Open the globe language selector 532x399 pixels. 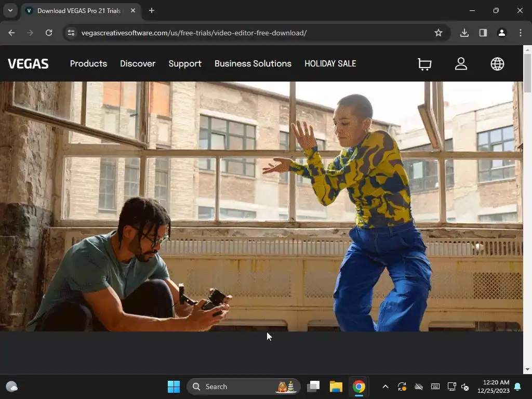497,64
